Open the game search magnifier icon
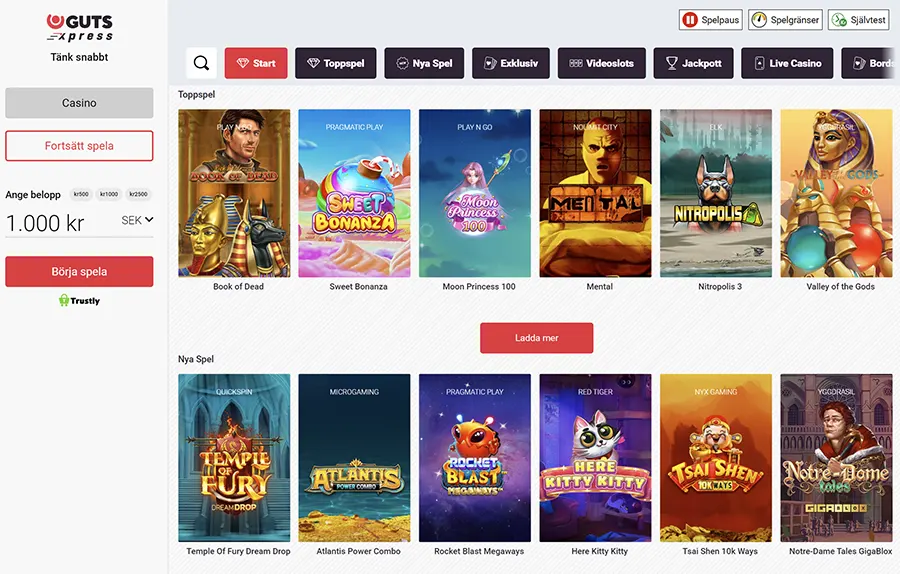Screen dimensions: 900x574 tap(201, 63)
